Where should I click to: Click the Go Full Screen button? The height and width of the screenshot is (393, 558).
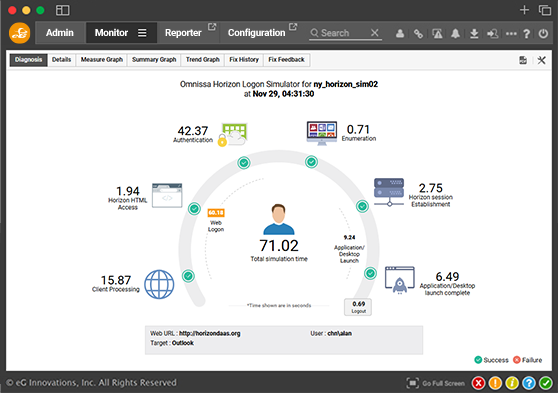click(436, 383)
